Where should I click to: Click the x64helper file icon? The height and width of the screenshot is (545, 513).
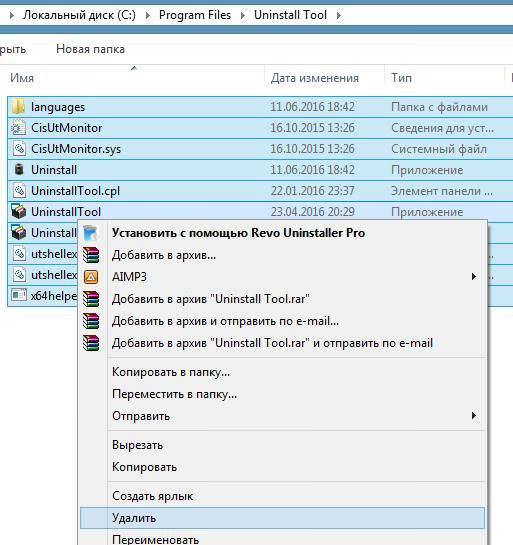(18, 295)
